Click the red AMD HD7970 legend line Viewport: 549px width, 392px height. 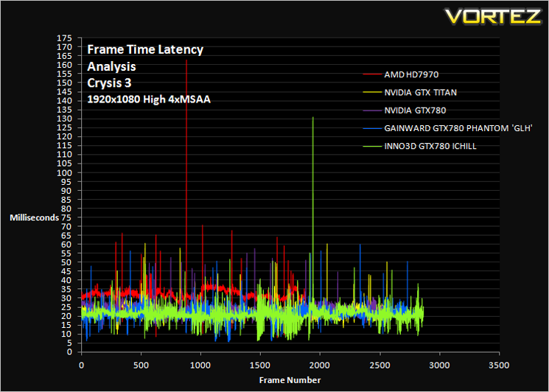[372, 74]
